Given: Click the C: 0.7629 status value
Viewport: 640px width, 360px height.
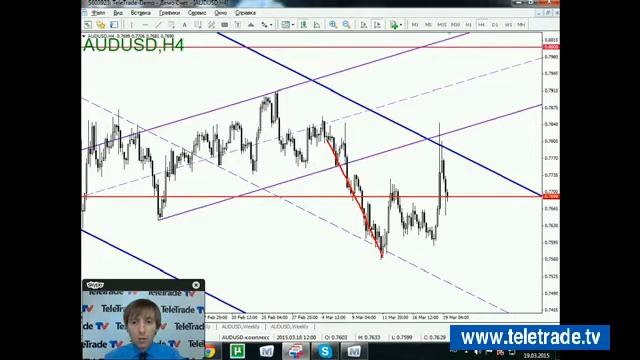Looking at the screenshot, I should 434,338.
